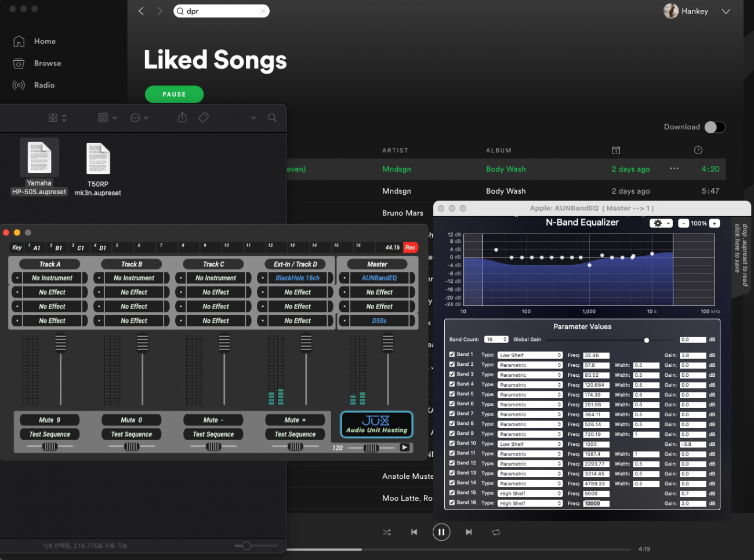Open Finder action ellipsis menu
This screenshot has height=560, width=754.
(139, 118)
